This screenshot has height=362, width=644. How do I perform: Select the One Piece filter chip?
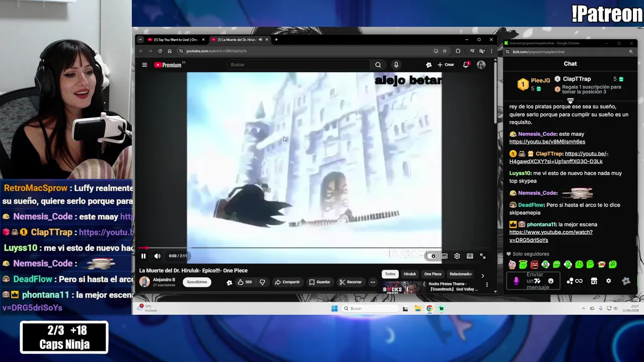point(433,274)
